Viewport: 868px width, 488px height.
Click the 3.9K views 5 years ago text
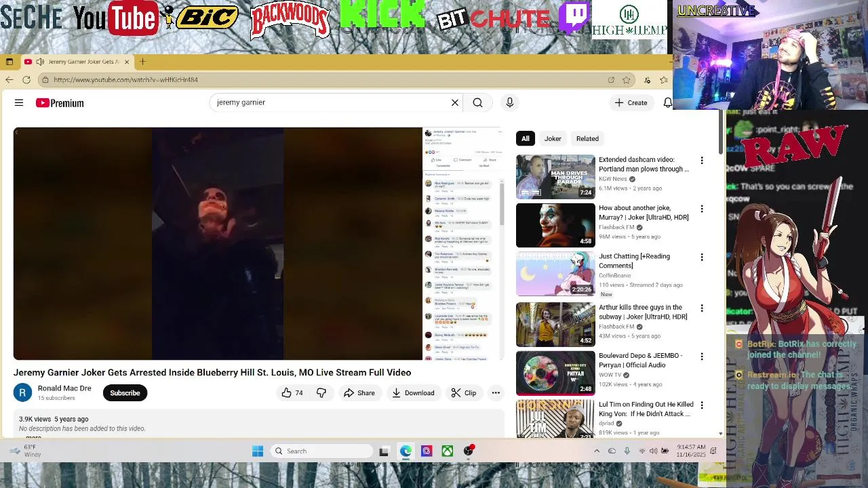pyautogui.click(x=54, y=420)
